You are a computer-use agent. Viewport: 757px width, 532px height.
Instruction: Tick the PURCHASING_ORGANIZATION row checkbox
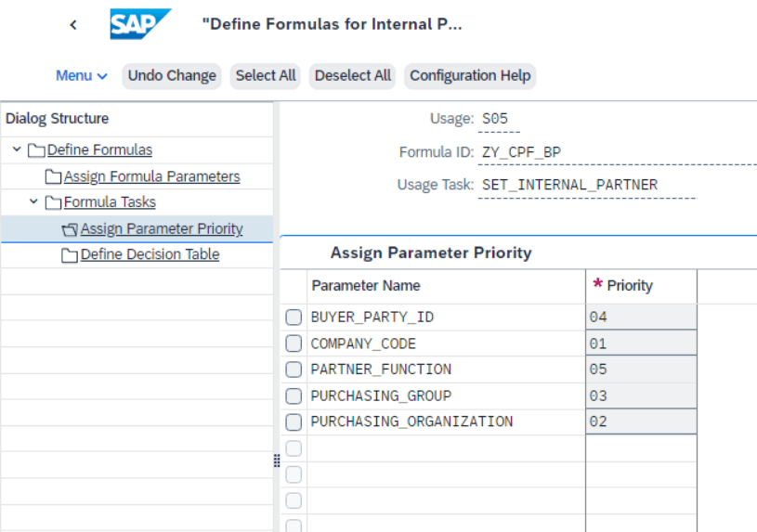point(294,422)
